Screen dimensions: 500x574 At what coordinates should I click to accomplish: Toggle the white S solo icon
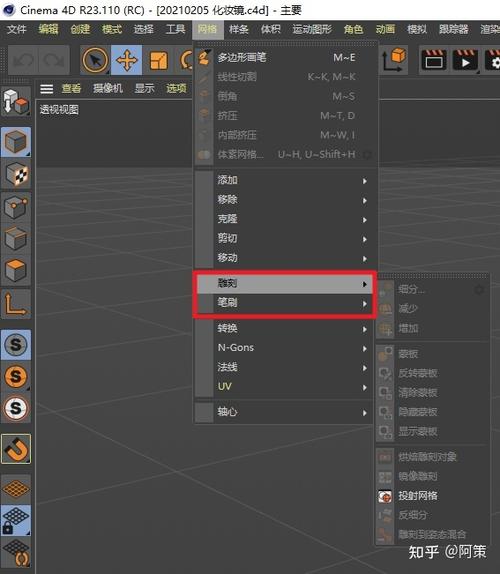pyautogui.click(x=16, y=407)
